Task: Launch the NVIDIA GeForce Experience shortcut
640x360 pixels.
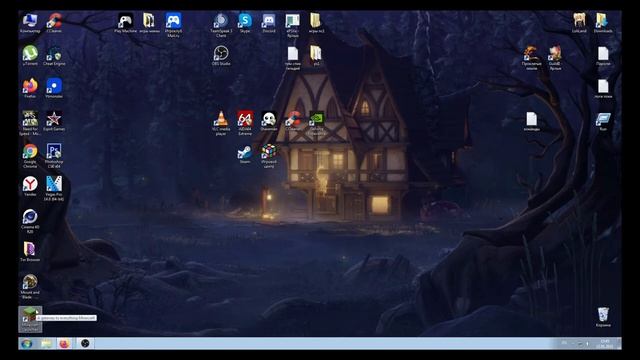Action: click(316, 123)
